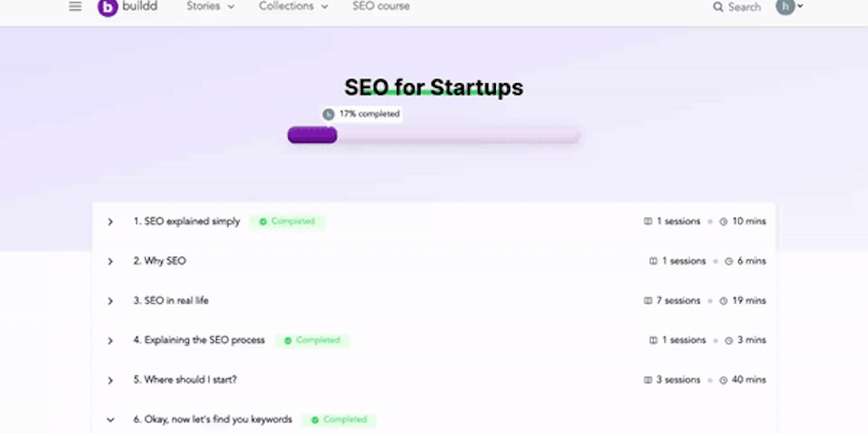Click the Completed badge on Explaining the SEO process
868x434 pixels.
(x=311, y=341)
